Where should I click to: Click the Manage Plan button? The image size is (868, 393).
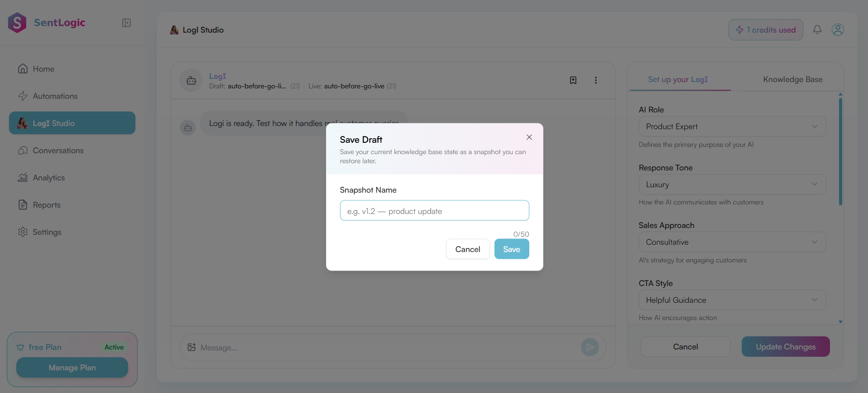point(72,368)
